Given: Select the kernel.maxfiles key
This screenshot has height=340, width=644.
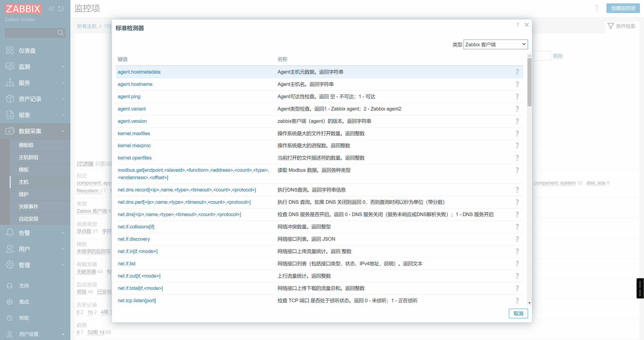Looking at the screenshot, I should pos(134,134).
